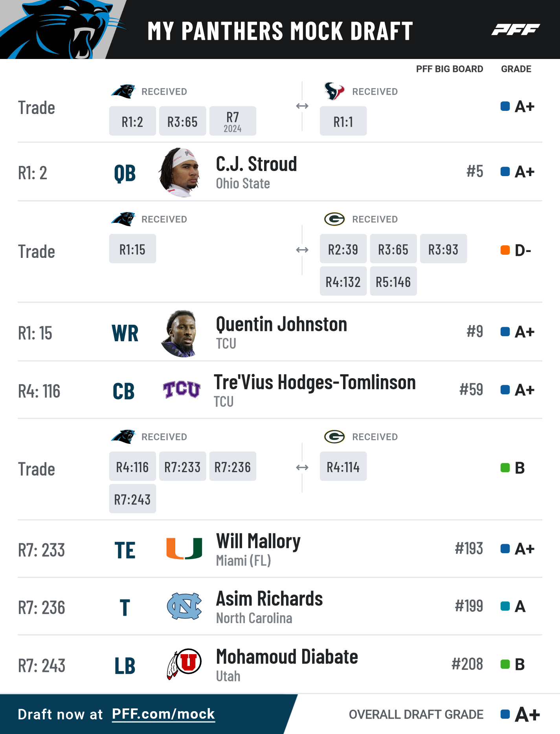The height and width of the screenshot is (734, 560).
Task: Click the R2:39 pick chip
Action: point(343,249)
